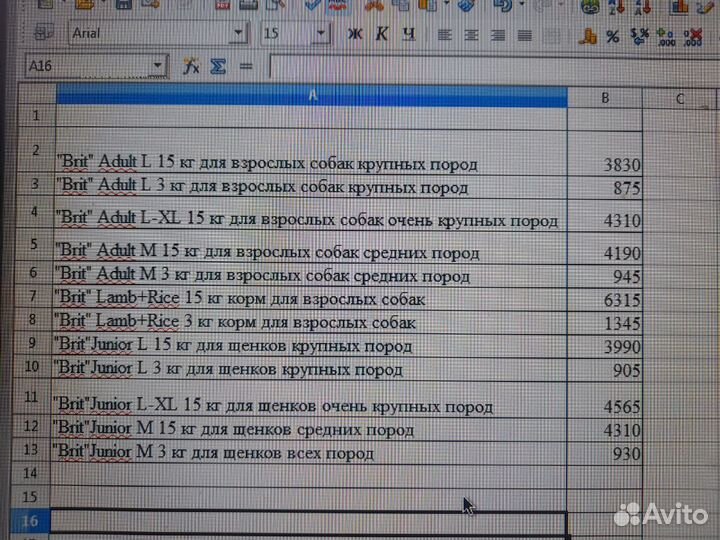Open the font name dropdown list
Viewport: 720px width, 540px height.
coord(238,33)
